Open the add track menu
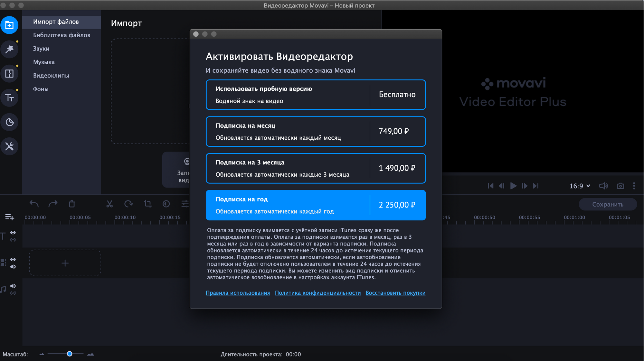Screen dimensions: 644x361 (x=10, y=218)
